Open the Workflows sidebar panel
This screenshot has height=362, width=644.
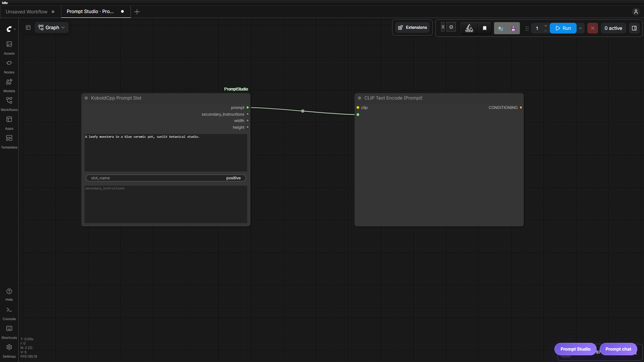[x=9, y=104]
